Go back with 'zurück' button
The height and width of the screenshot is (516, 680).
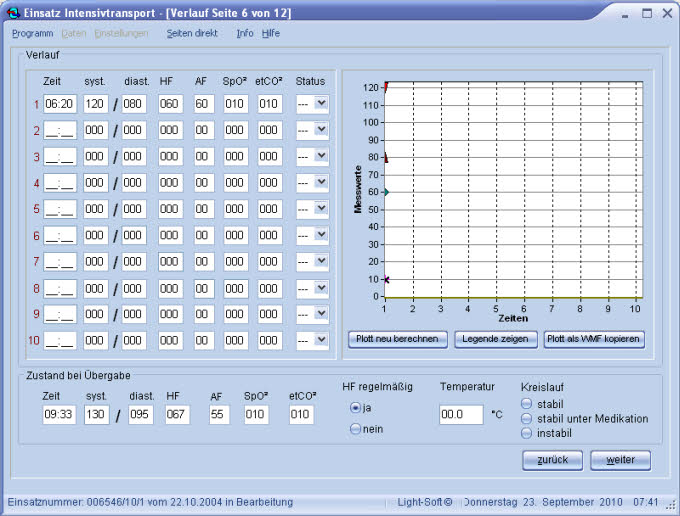tap(552, 460)
